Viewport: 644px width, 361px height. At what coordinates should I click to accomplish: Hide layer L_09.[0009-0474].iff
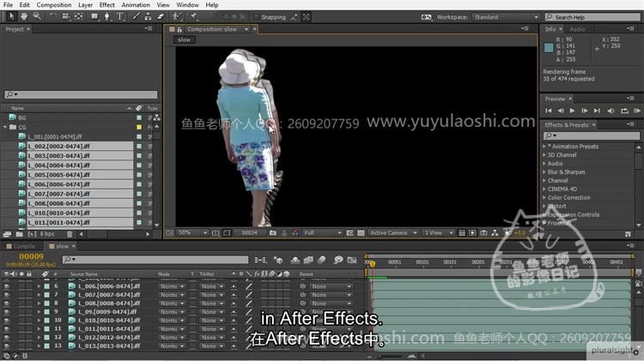[7, 312]
